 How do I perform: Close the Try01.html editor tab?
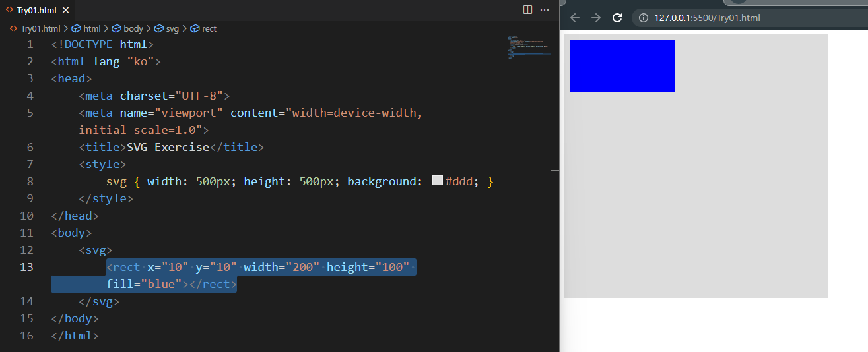pos(65,10)
